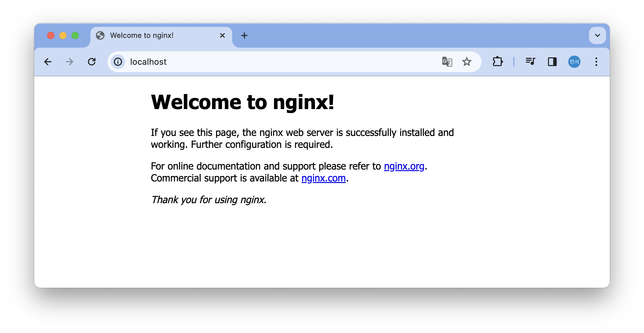This screenshot has height=333, width=644.
Task: Follow the nginx.org link
Action: (x=404, y=166)
